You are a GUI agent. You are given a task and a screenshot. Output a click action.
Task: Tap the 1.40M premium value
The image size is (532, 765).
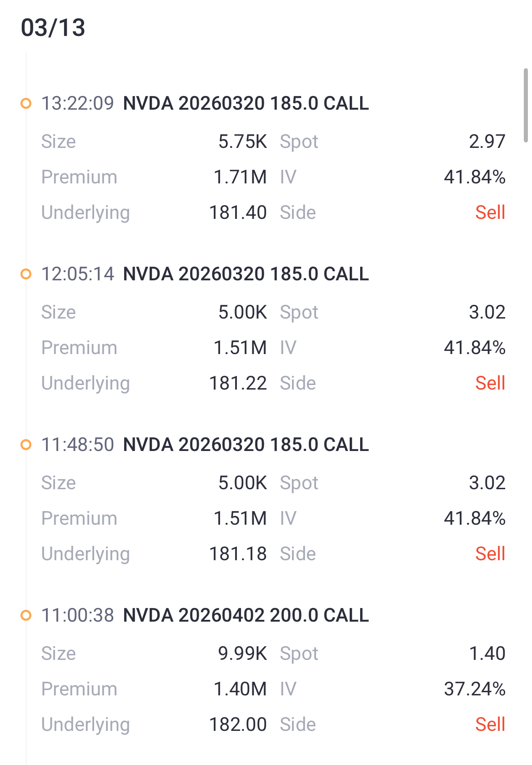[x=240, y=689]
